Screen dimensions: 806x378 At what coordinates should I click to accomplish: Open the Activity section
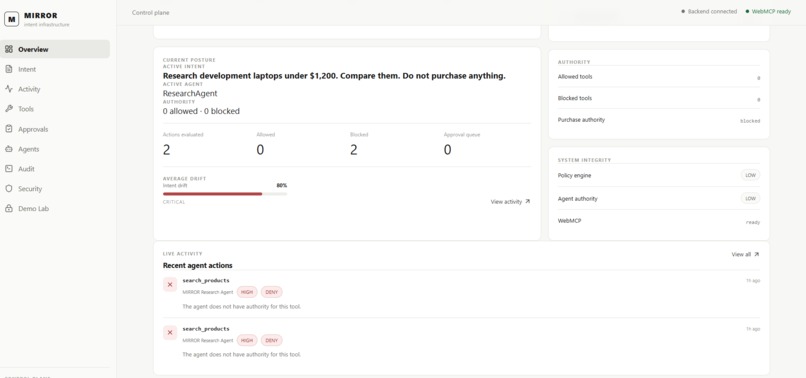click(x=55, y=89)
